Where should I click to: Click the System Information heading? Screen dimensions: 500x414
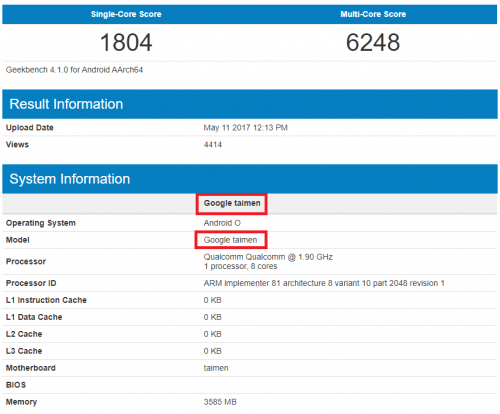point(70,179)
